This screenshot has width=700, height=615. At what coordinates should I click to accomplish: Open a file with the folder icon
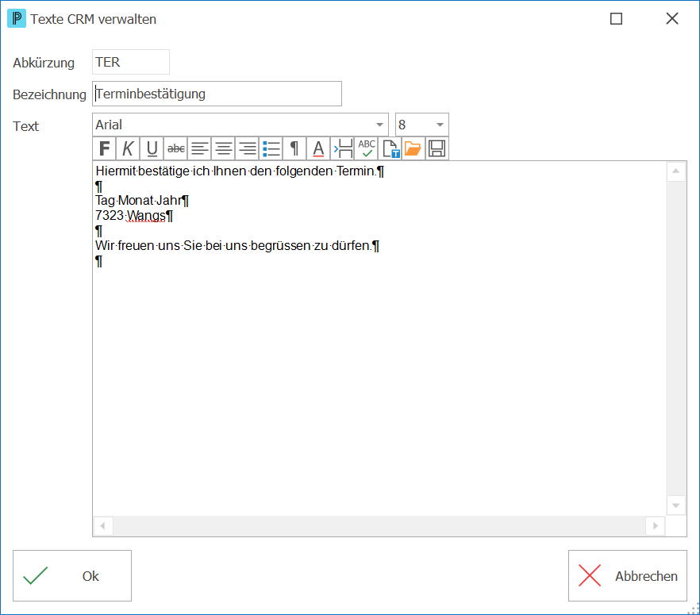[413, 148]
